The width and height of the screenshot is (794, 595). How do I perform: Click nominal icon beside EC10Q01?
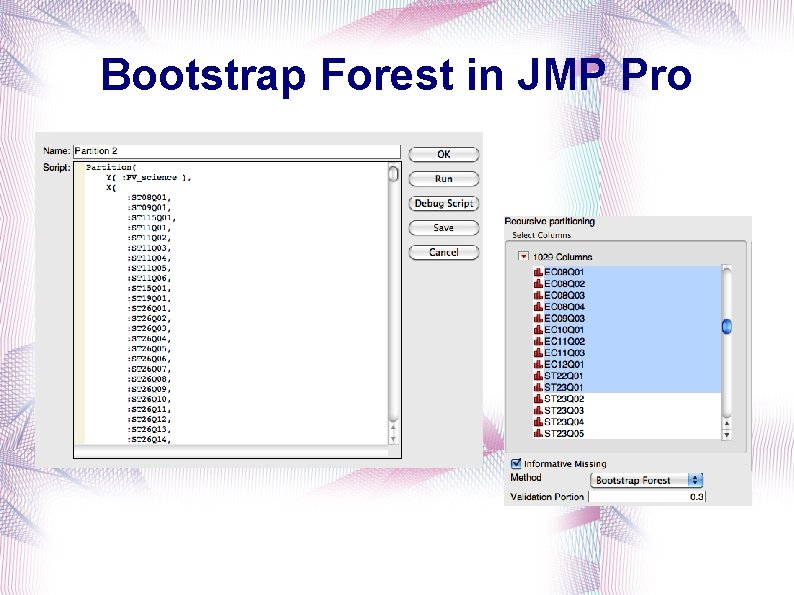[x=538, y=330]
